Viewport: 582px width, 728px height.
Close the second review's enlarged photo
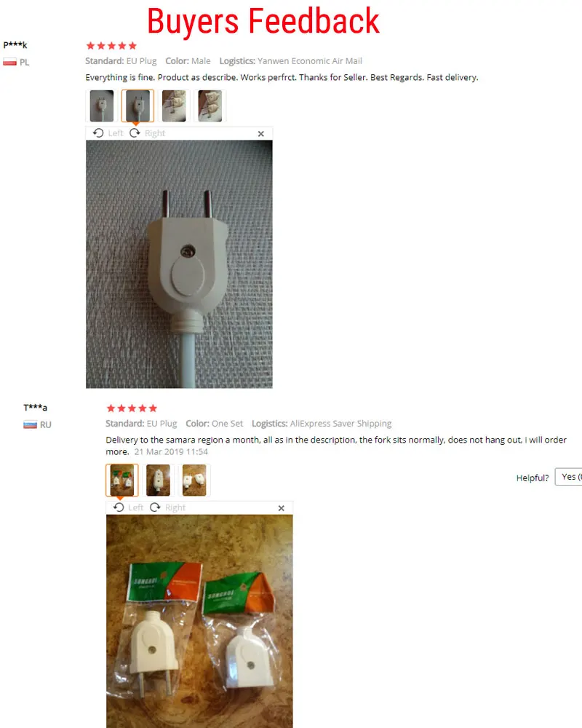coord(282,508)
